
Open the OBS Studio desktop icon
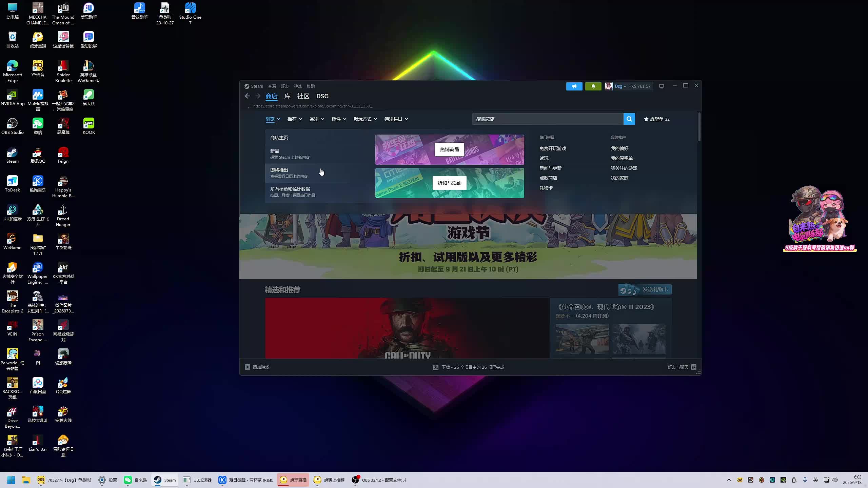(x=13, y=126)
